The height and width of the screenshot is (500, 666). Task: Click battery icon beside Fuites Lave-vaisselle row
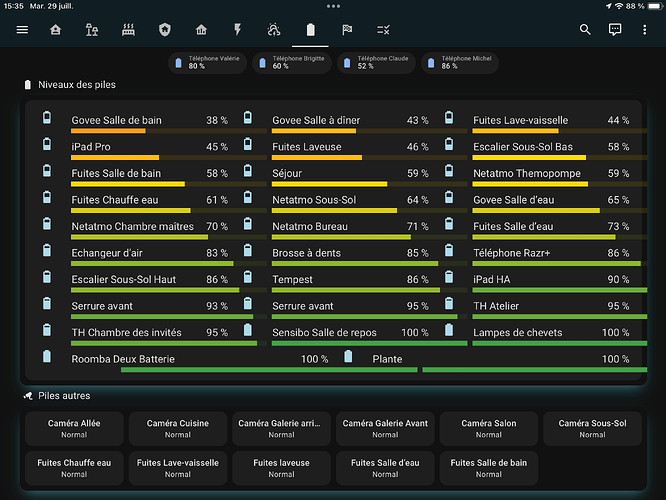(449, 117)
